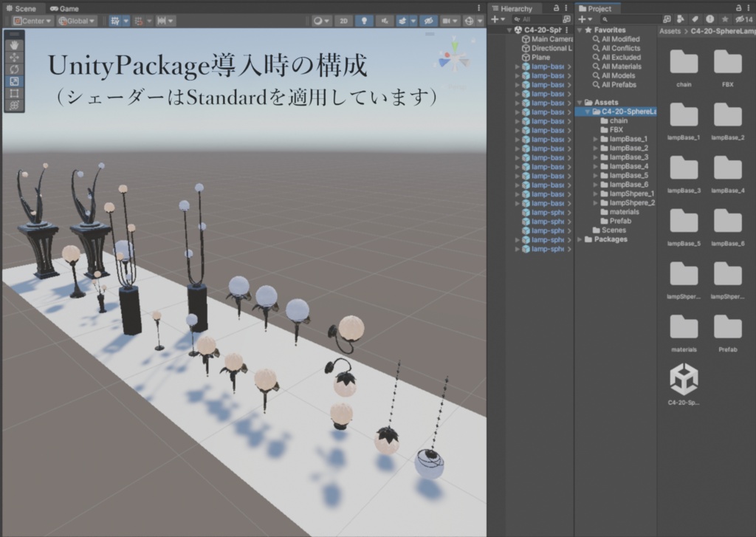Expand the lampBase_1 folder in Project tree
The image size is (756, 537).
click(596, 139)
